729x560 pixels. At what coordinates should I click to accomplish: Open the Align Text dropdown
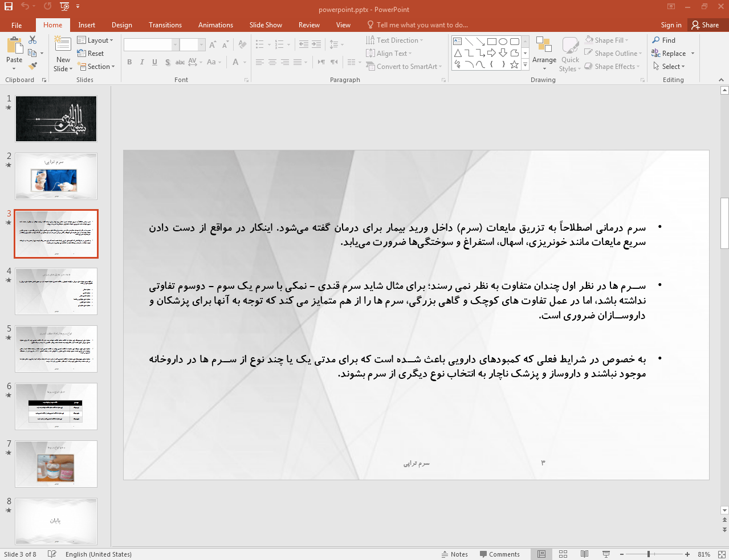click(x=389, y=54)
